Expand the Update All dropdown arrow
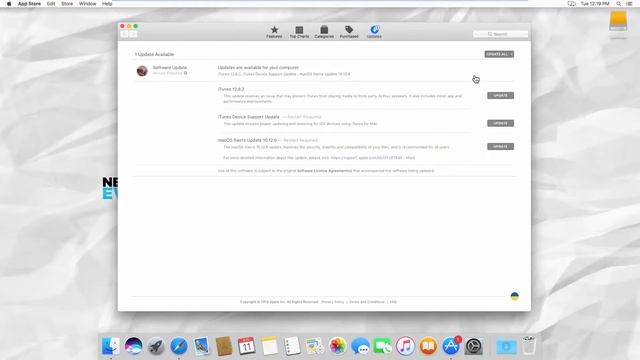Screen dimensions: 640x360 [511, 54]
